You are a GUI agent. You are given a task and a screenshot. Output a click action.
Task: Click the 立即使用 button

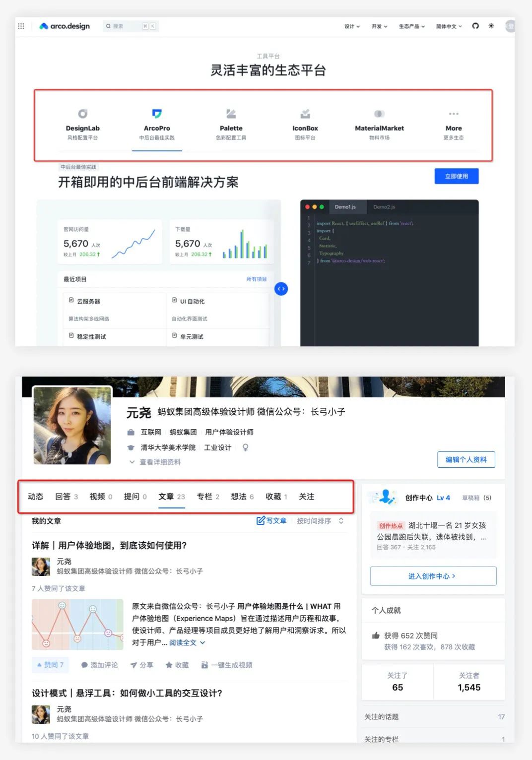point(456,176)
